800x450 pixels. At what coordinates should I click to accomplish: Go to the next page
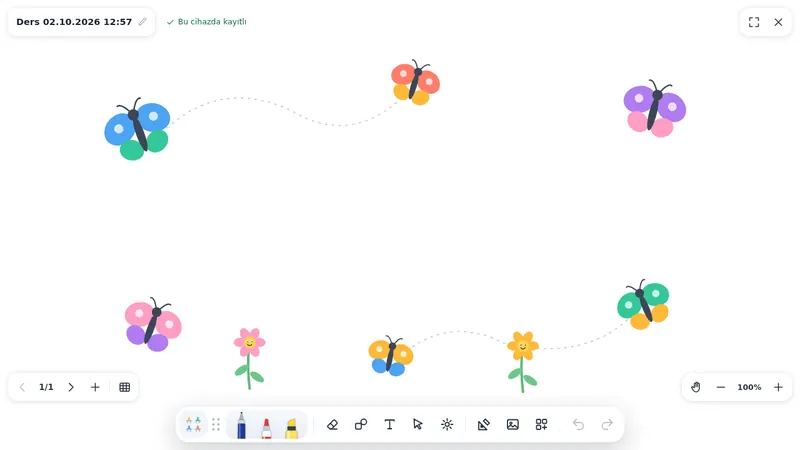[71, 387]
